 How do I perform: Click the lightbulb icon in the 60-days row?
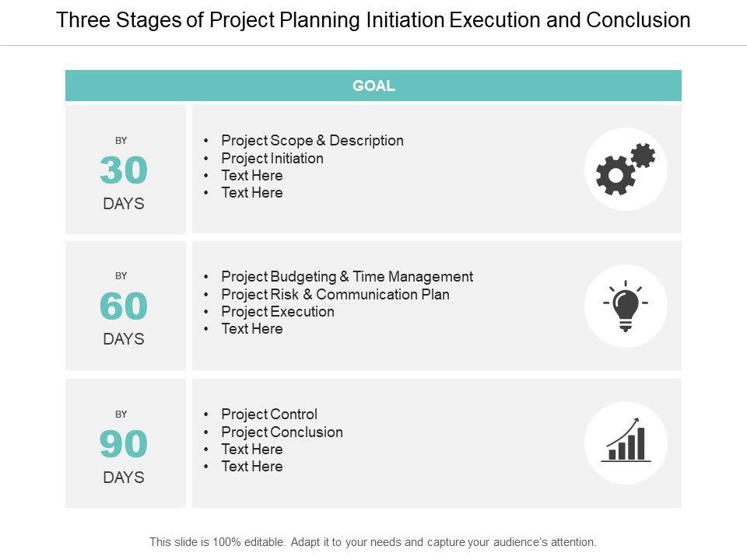626,306
